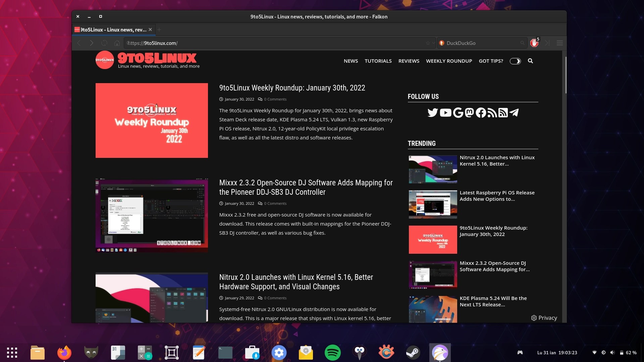Viewport: 644px width, 362px height.
Task: Click the AdBlock icon with badge 5
Action: 534,43
